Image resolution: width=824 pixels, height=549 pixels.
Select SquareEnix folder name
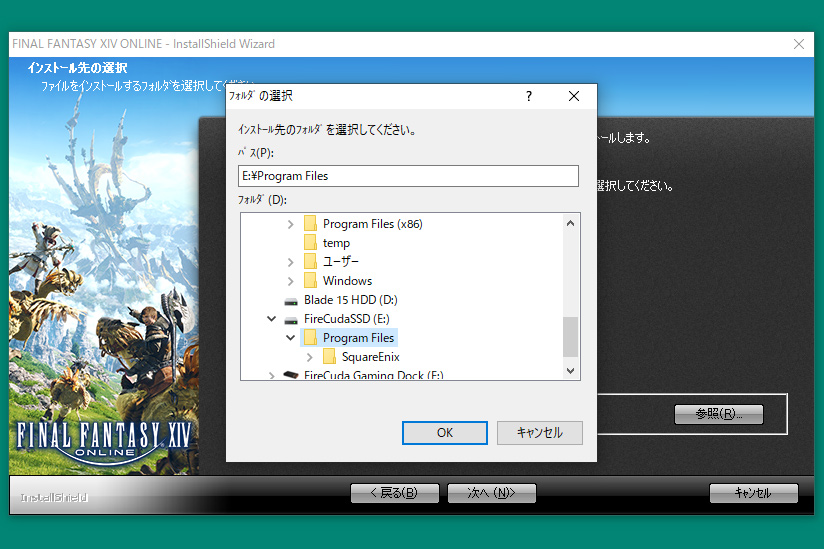point(370,357)
